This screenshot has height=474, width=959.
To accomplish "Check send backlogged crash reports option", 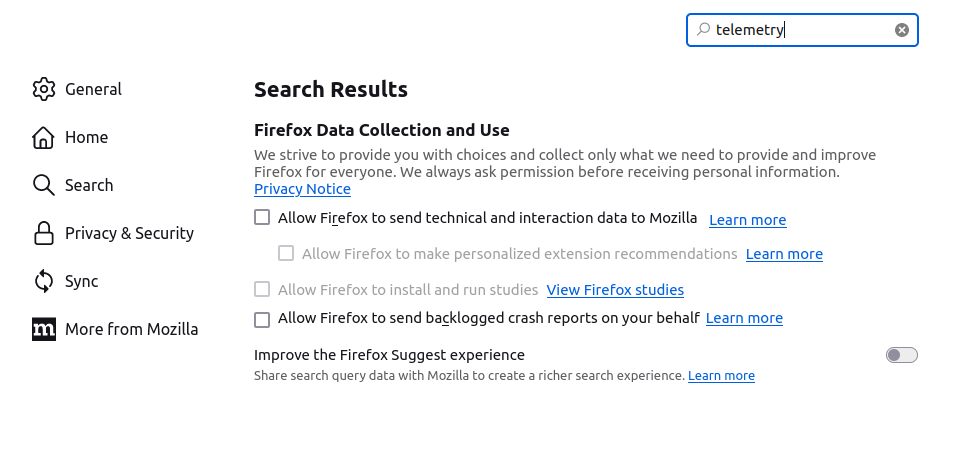I will (x=262, y=319).
